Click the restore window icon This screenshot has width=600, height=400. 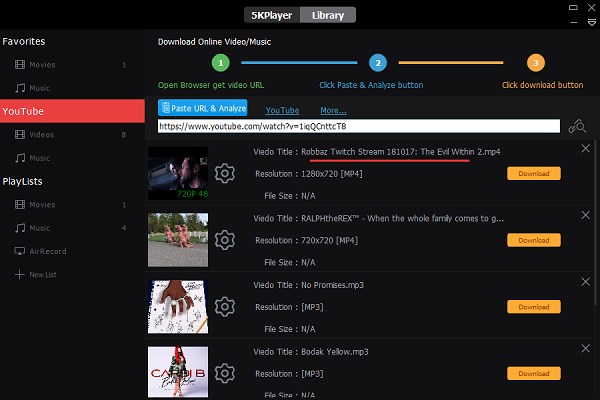coord(573,7)
